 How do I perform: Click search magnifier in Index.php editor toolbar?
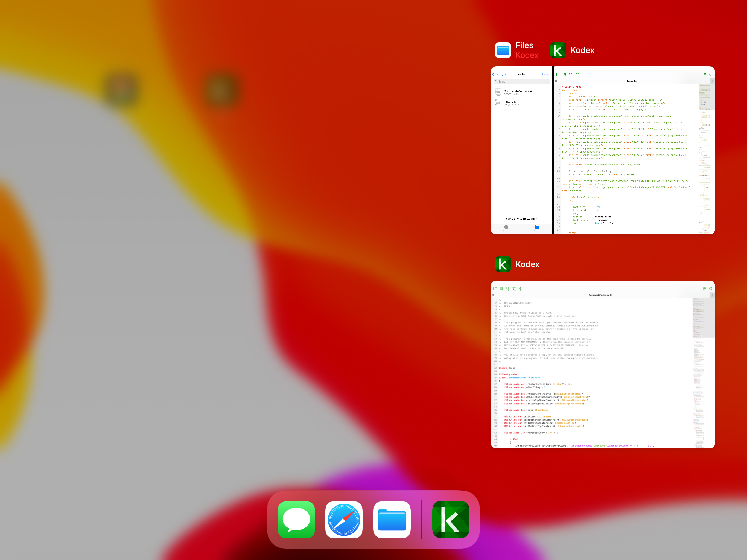tap(571, 74)
